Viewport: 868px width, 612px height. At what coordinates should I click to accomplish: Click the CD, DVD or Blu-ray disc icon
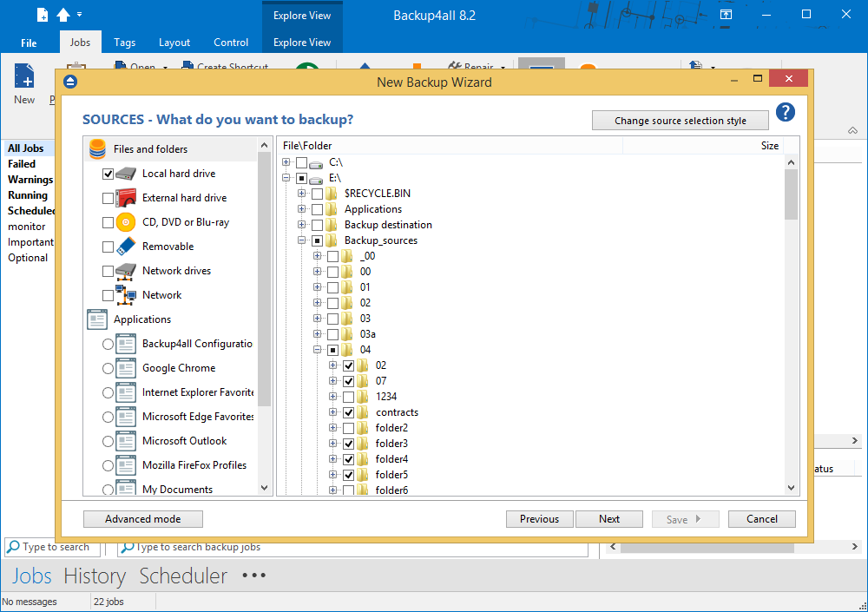click(126, 222)
